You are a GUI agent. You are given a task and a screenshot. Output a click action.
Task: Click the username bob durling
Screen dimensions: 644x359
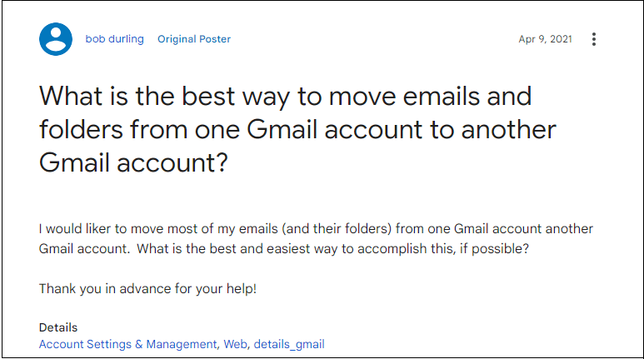coord(114,39)
